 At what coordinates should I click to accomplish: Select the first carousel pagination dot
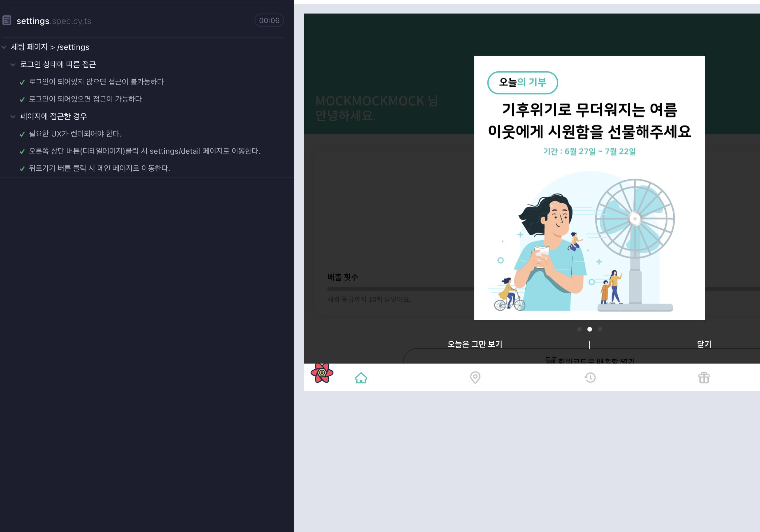point(579,329)
